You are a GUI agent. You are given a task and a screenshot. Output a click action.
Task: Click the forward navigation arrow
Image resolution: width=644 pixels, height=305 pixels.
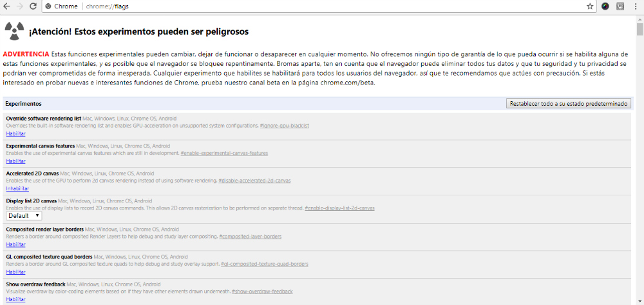20,6
